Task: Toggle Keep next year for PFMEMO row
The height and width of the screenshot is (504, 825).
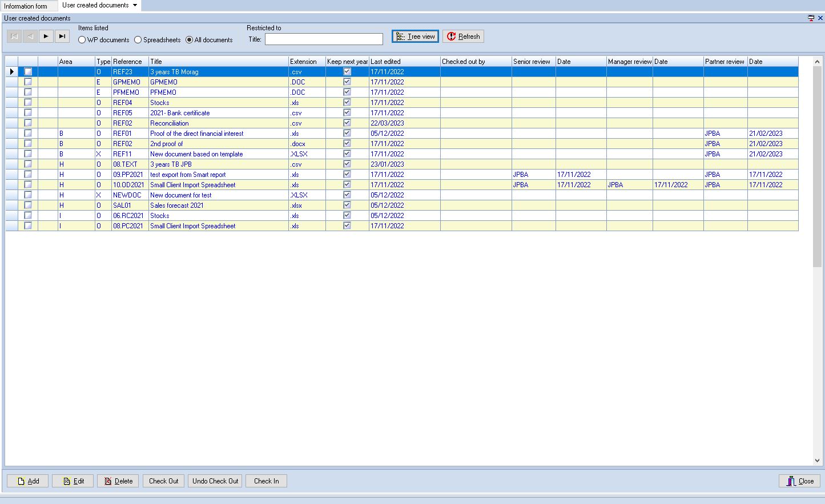Action: (347, 92)
